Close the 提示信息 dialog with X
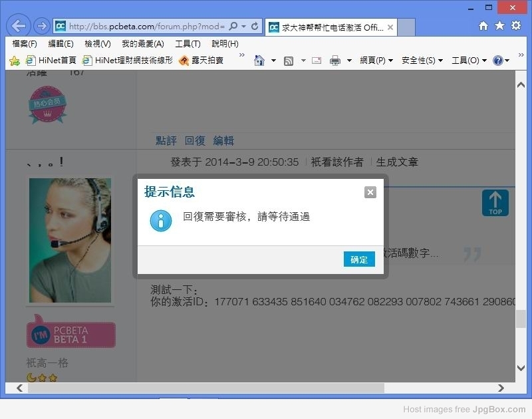This screenshot has width=532, height=419. coord(370,192)
